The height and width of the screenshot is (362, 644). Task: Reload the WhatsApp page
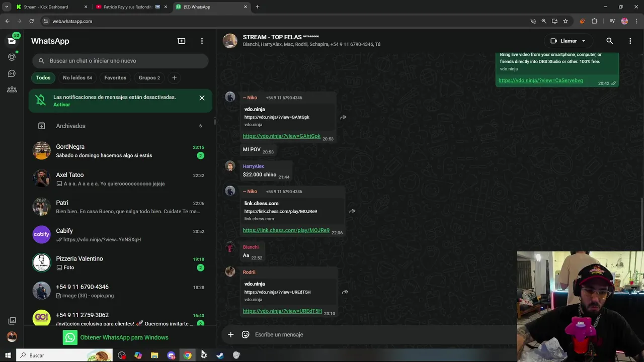pyautogui.click(x=31, y=21)
